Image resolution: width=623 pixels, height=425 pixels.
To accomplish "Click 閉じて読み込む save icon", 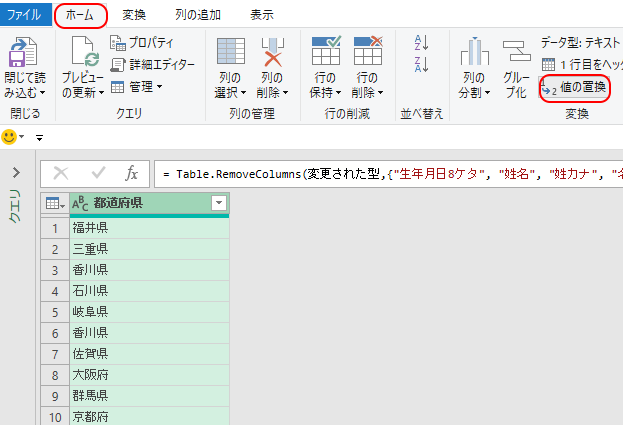I will (x=23, y=52).
